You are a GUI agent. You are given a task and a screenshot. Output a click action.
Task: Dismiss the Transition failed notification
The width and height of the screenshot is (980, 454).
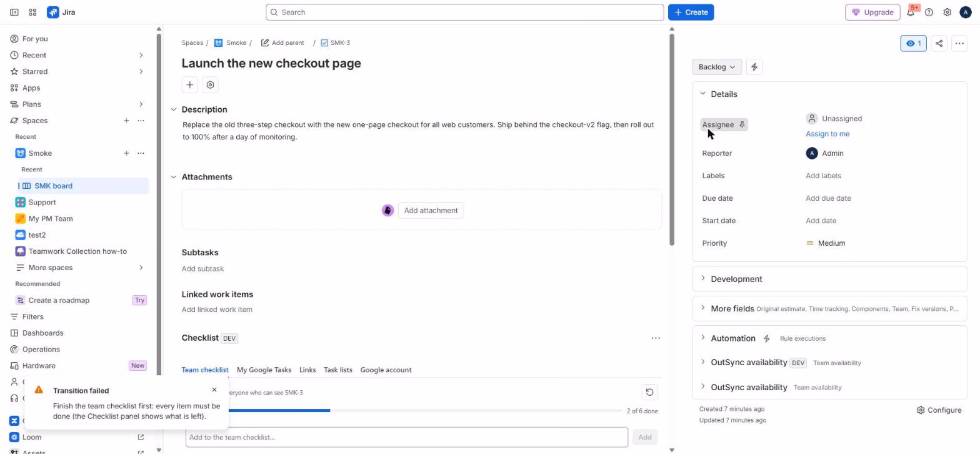pos(214,390)
